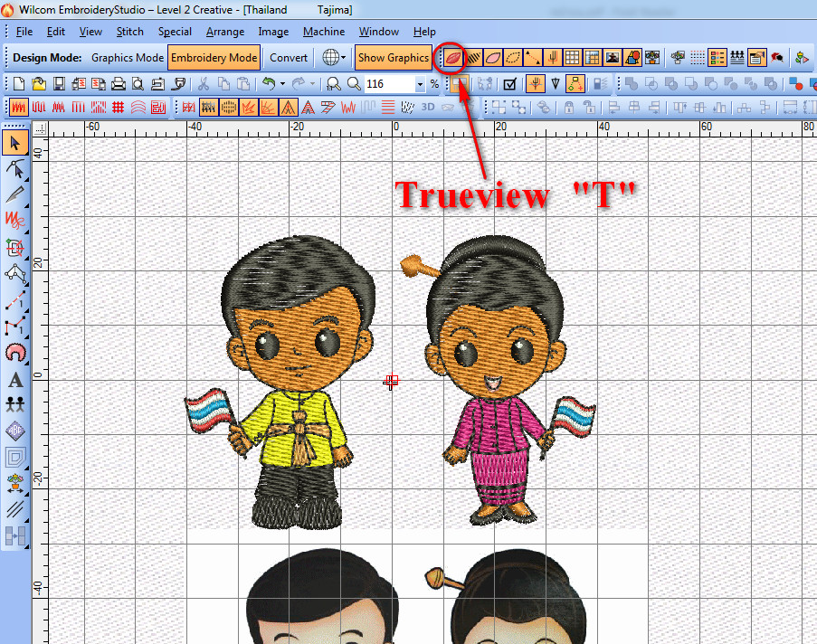Toggle Show Rulers and Guides icon
Viewport: 817px width, 644px height.
pyautogui.click(x=593, y=58)
